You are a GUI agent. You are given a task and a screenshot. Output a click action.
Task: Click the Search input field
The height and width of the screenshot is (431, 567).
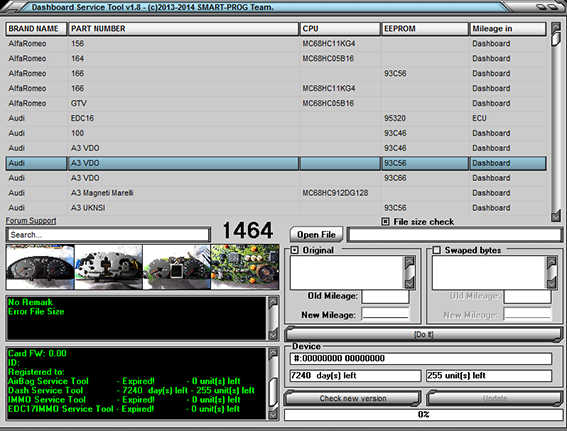[108, 235]
